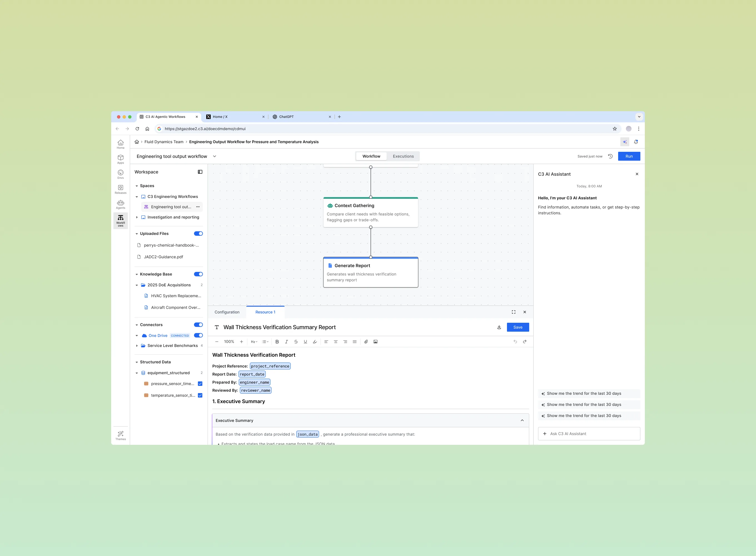Uncheck pressure_sensor_time checkbox
756x556 pixels.
tap(200, 384)
